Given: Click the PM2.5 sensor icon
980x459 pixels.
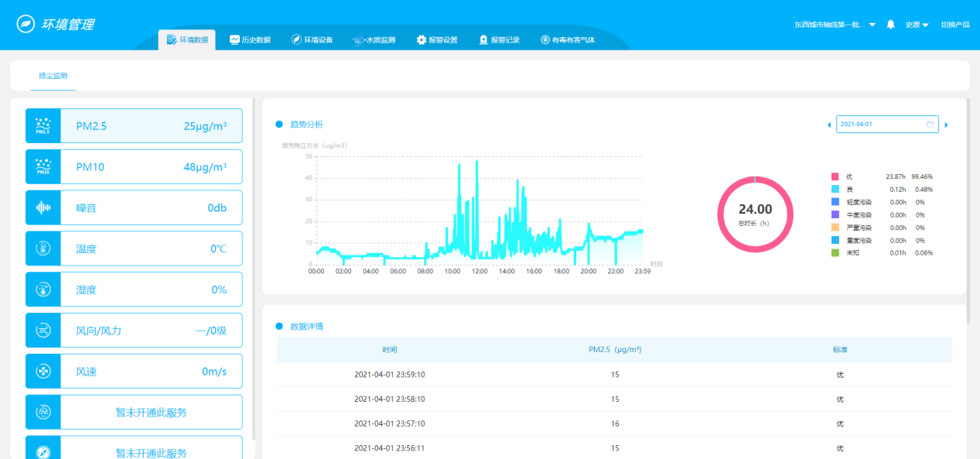Looking at the screenshot, I should (x=43, y=126).
